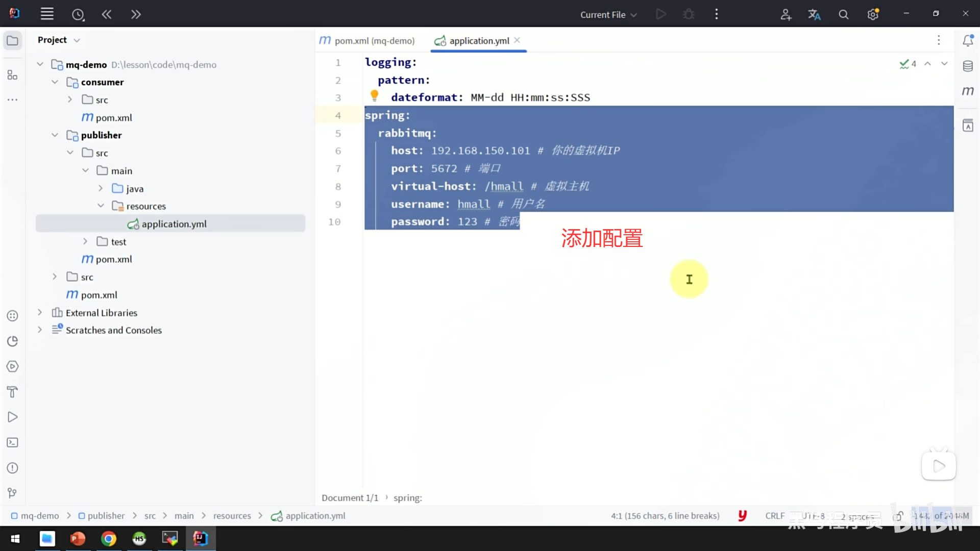Open the main hamburger menu
Image resolution: width=980 pixels, height=551 pixels.
click(x=47, y=14)
